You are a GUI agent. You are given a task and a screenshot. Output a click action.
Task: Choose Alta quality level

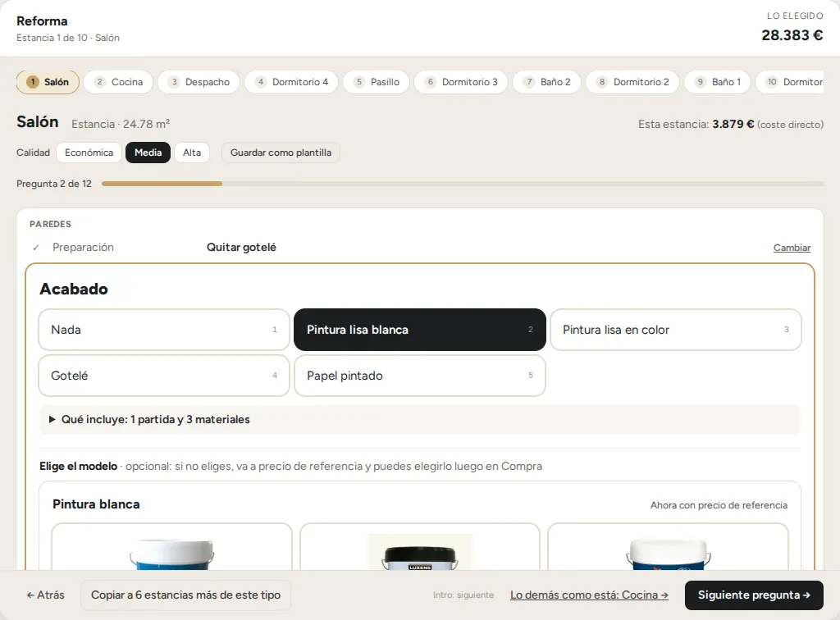192,153
